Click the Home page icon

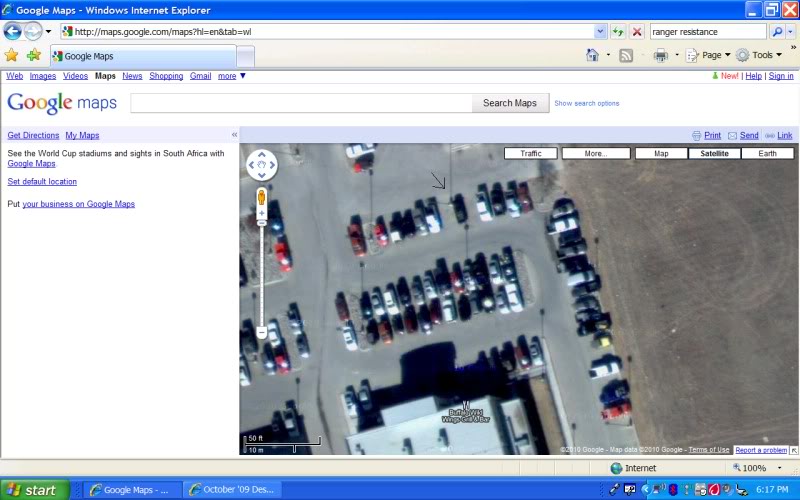click(592, 55)
